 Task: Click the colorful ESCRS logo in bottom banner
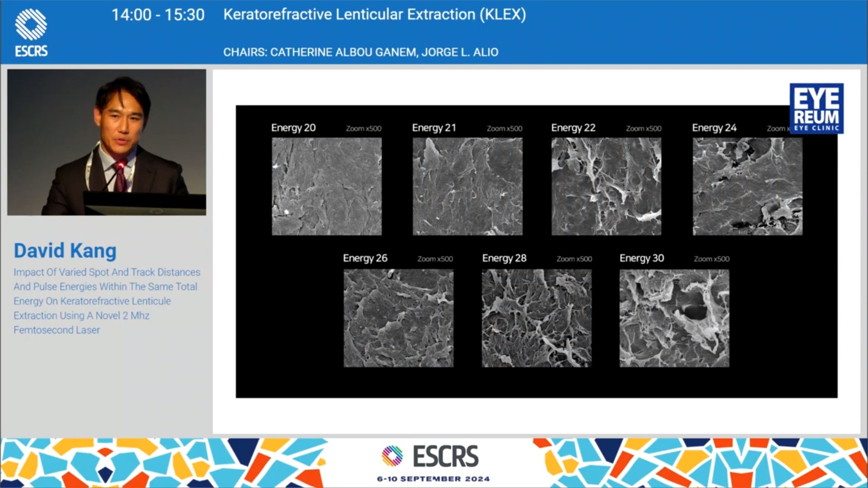point(430,456)
